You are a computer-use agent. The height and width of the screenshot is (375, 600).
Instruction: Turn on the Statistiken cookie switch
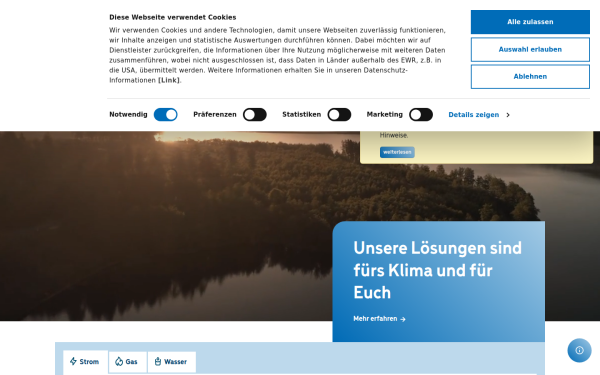click(339, 114)
